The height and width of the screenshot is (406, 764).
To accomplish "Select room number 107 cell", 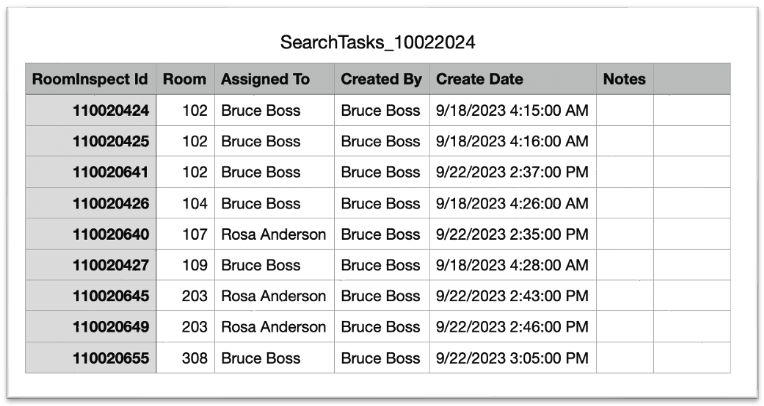I will tap(195, 234).
